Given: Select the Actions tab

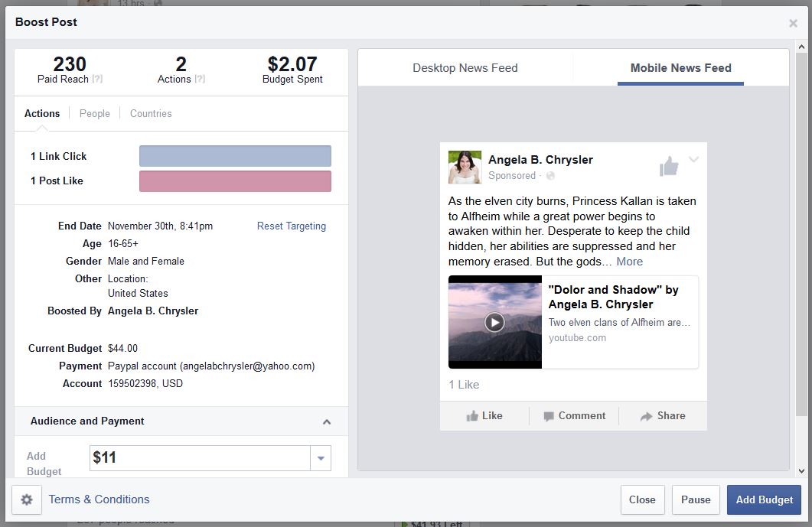Looking at the screenshot, I should (x=42, y=113).
